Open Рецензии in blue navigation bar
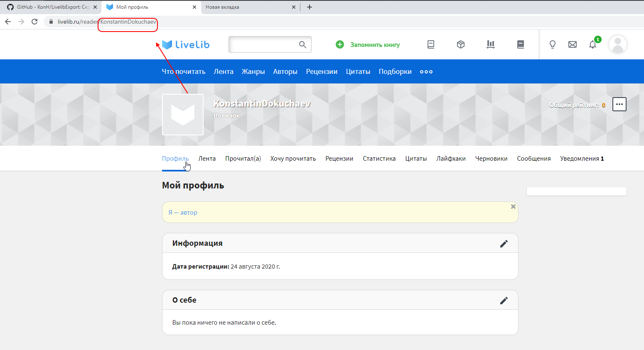Screen dimensions: 644x350 coord(322,71)
